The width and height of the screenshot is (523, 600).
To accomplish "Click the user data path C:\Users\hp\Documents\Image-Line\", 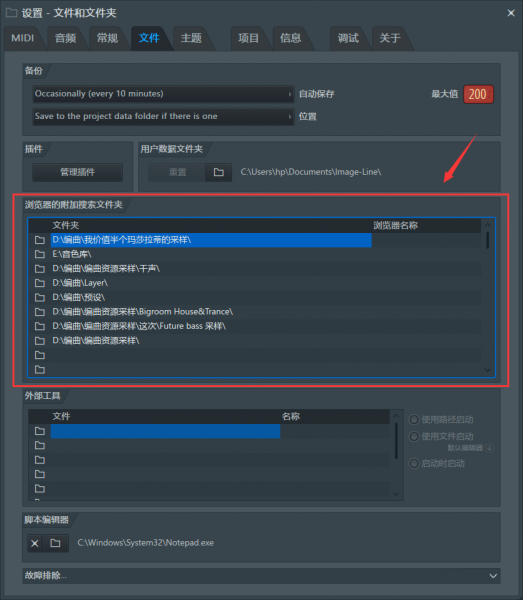I will pos(311,172).
